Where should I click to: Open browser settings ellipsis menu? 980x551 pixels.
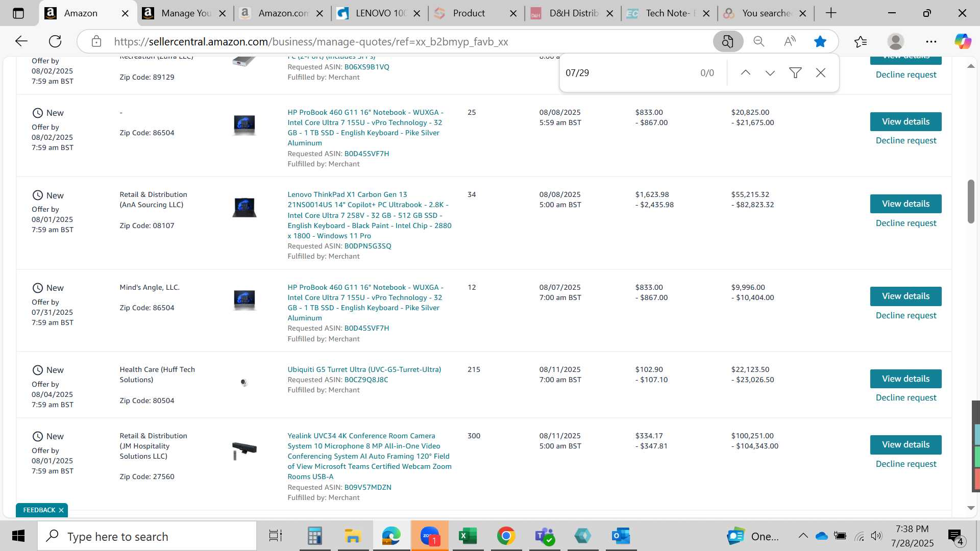tap(931, 41)
